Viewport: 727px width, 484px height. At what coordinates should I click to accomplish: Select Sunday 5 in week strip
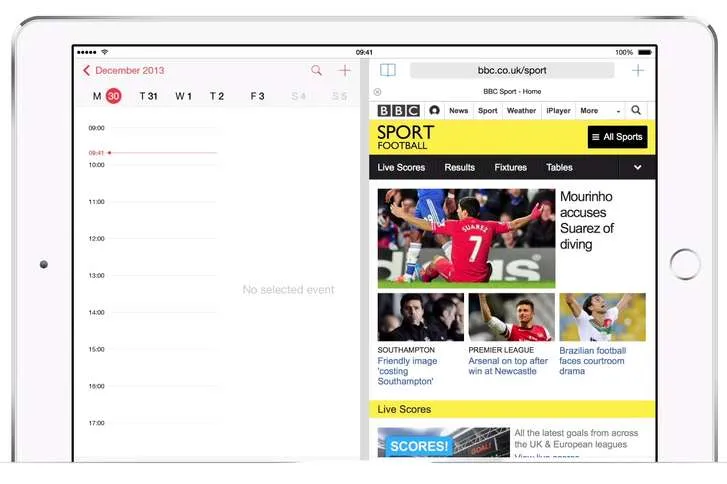(339, 96)
